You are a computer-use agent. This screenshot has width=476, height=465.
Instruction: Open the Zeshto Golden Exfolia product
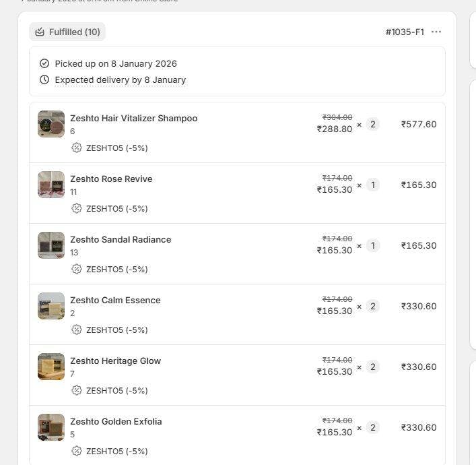[116, 421]
